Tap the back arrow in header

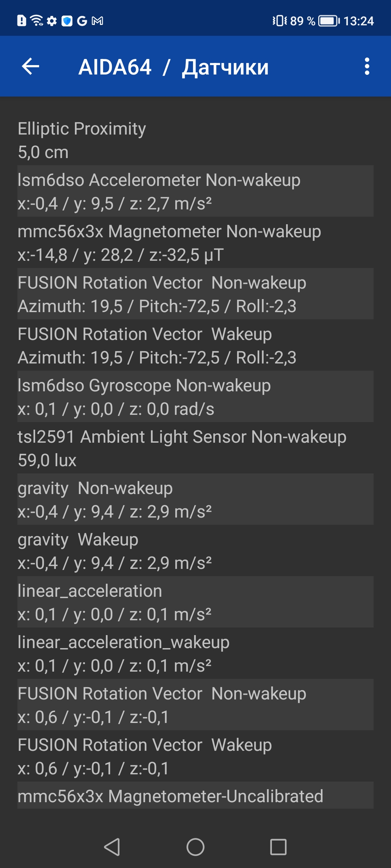(30, 67)
